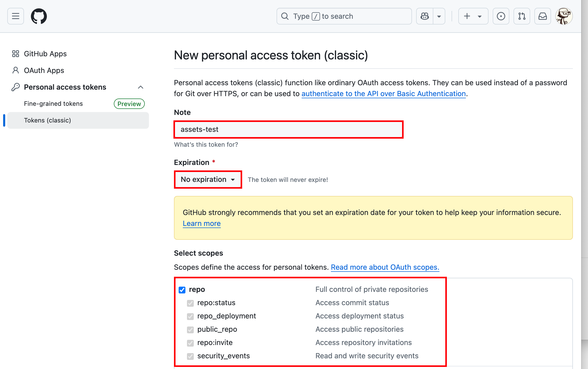588x369 pixels.
Task: Open the hamburger navigation menu
Action: click(x=16, y=16)
